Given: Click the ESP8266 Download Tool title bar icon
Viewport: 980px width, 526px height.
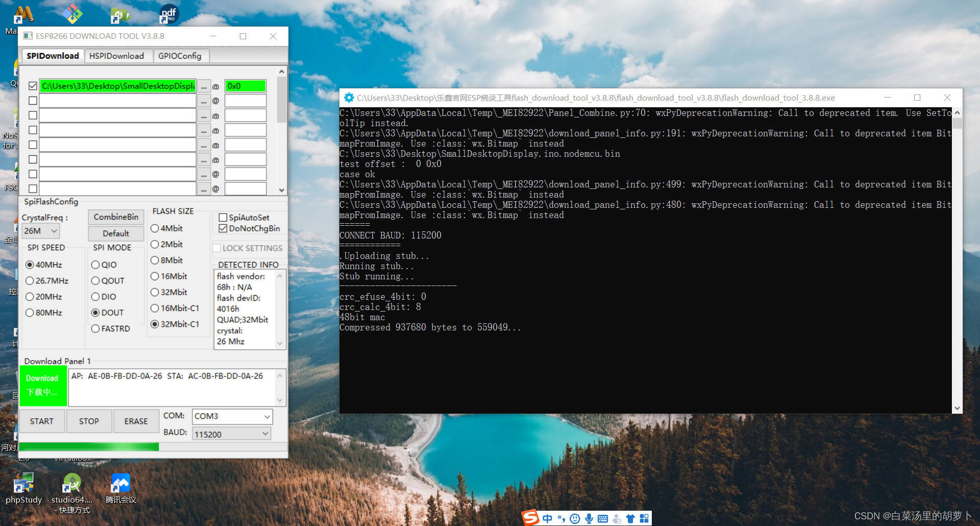Looking at the screenshot, I should tap(28, 36).
